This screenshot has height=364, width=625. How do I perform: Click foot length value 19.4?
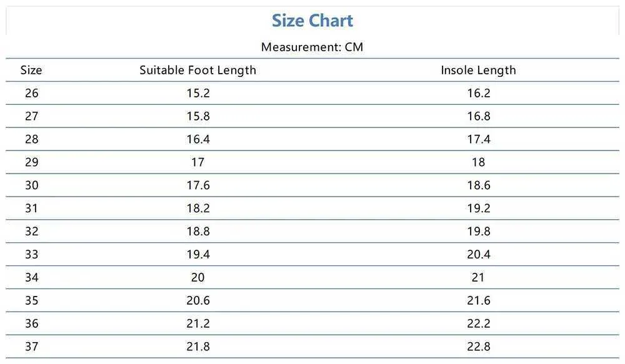198,255
